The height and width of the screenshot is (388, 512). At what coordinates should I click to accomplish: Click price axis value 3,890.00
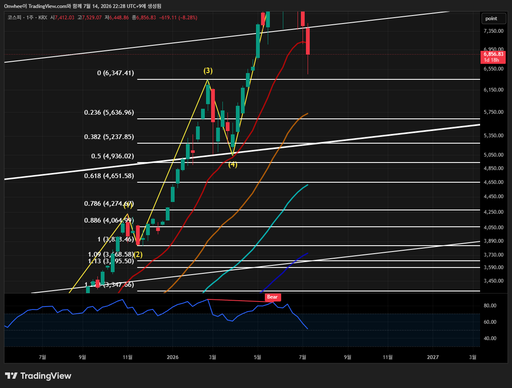pos(494,241)
